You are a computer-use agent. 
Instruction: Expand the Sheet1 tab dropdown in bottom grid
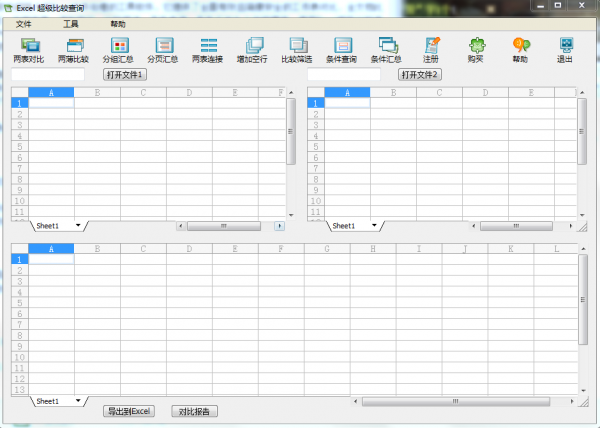pos(77,401)
